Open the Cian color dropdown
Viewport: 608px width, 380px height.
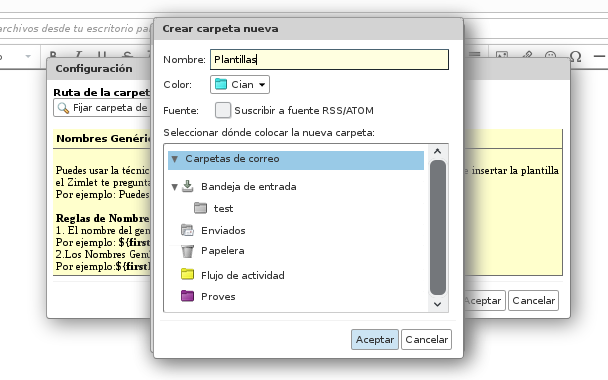[240, 85]
